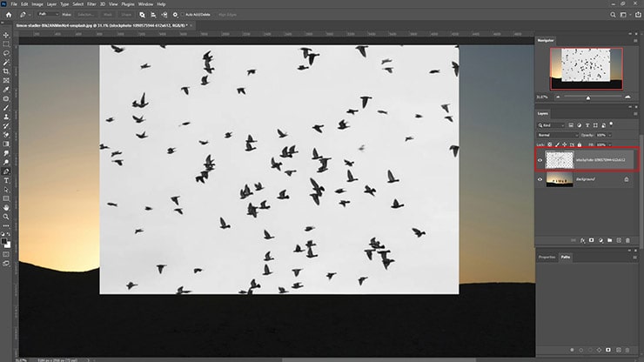Switch to the Properties tab

click(547, 258)
